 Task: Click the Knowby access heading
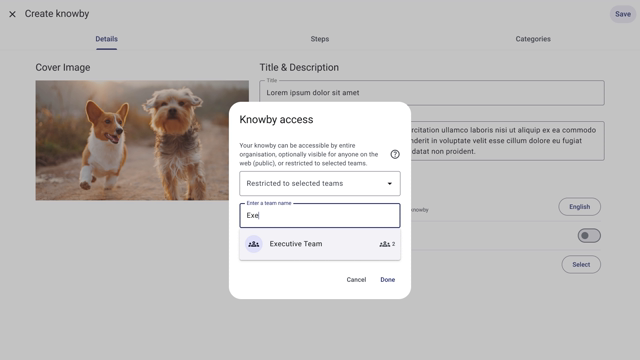[276, 120]
